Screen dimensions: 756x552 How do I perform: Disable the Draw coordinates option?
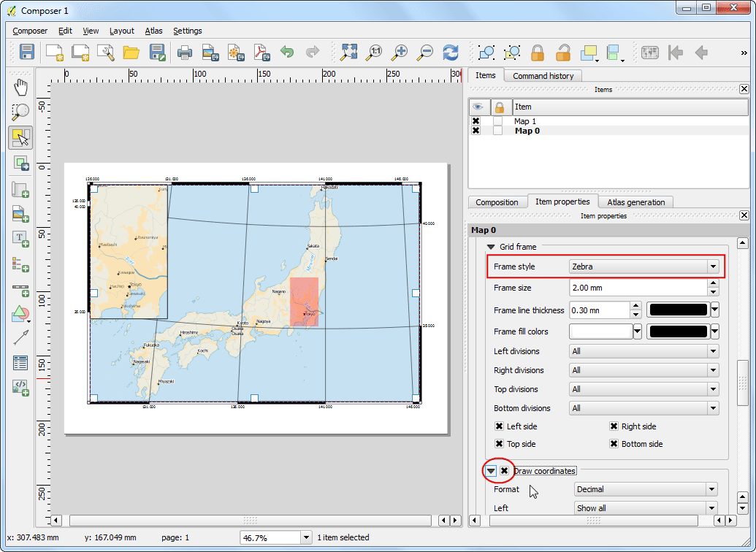(504, 471)
